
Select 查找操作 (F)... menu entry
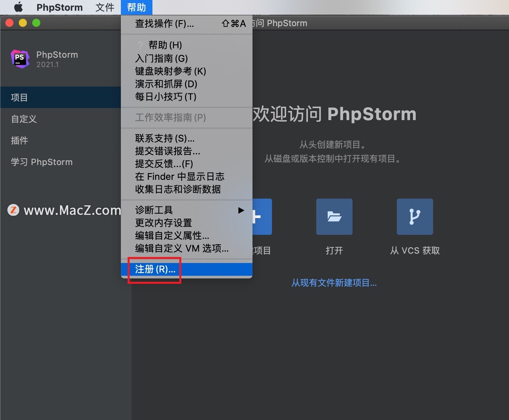pos(187,23)
